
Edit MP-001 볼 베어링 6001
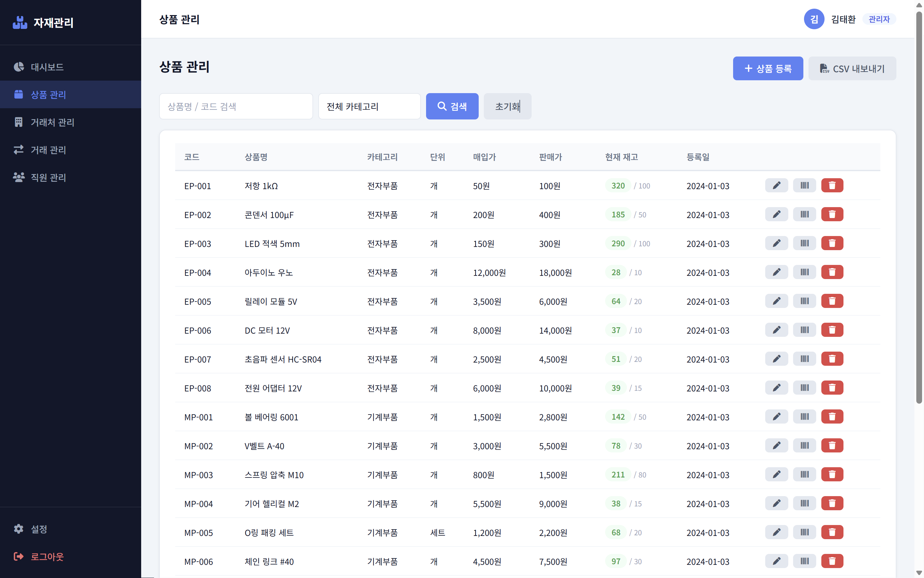776,417
